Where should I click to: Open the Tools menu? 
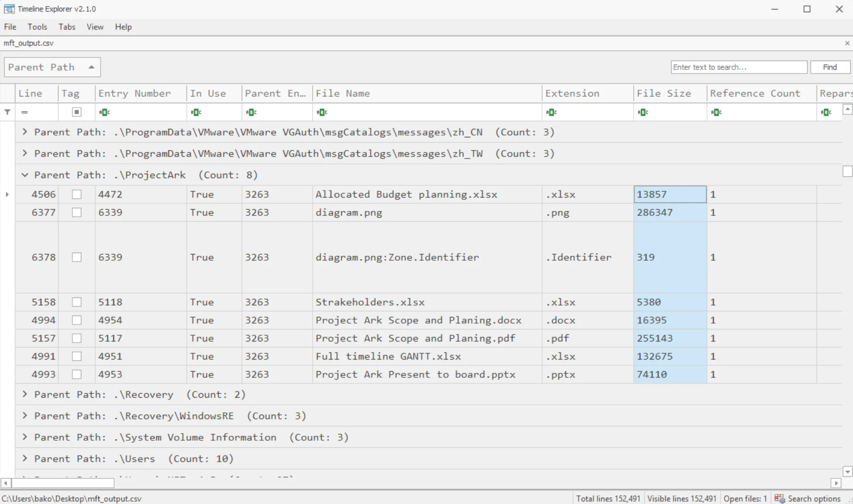click(37, 27)
